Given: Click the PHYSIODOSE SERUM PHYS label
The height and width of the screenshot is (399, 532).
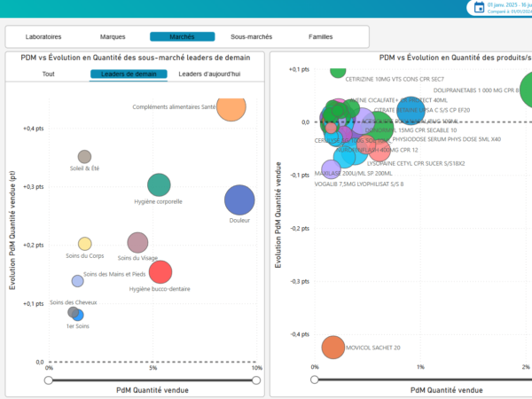Looking at the screenshot, I should (x=447, y=139).
